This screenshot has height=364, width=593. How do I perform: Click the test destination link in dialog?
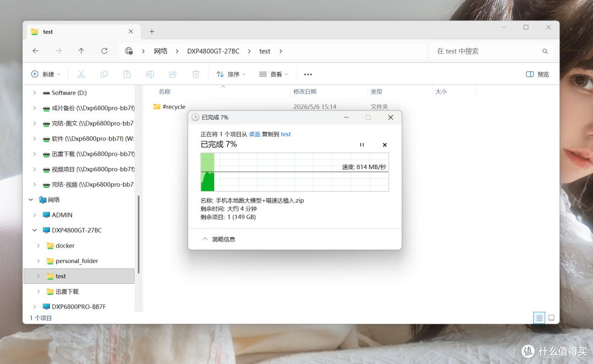286,134
